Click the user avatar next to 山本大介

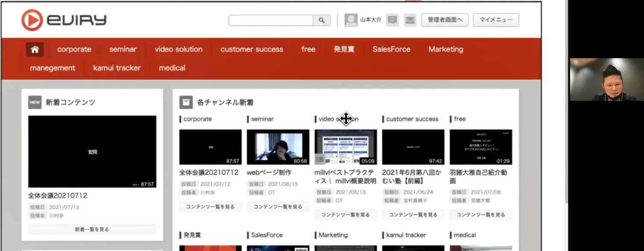351,20
